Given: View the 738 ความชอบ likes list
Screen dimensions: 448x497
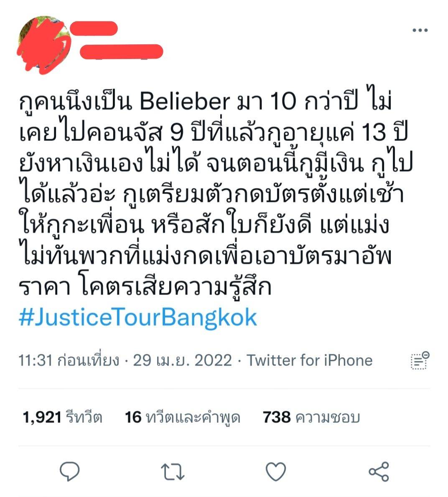Looking at the screenshot, I should click(x=311, y=417).
